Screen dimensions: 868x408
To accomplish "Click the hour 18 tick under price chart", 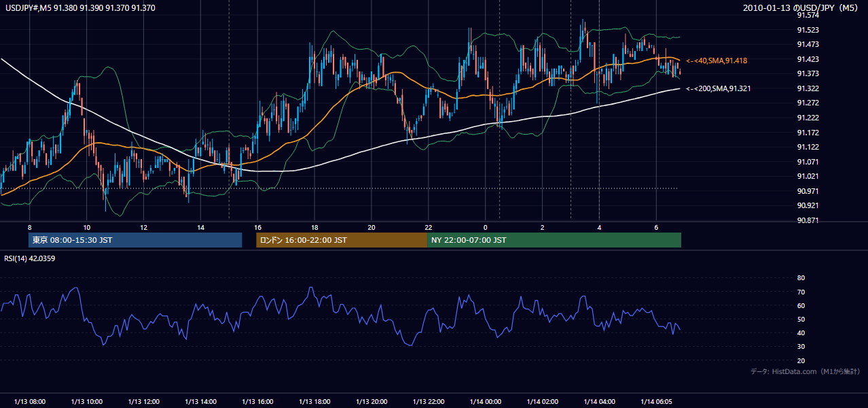I will [x=314, y=226].
